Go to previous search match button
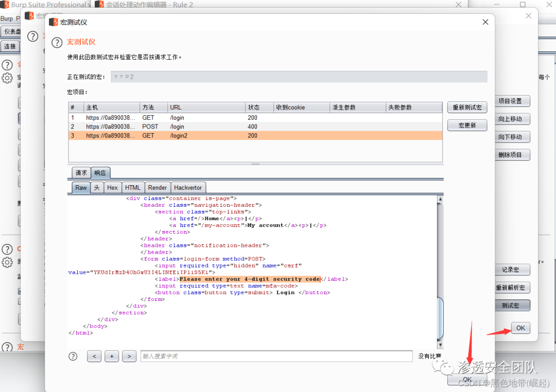 point(94,356)
